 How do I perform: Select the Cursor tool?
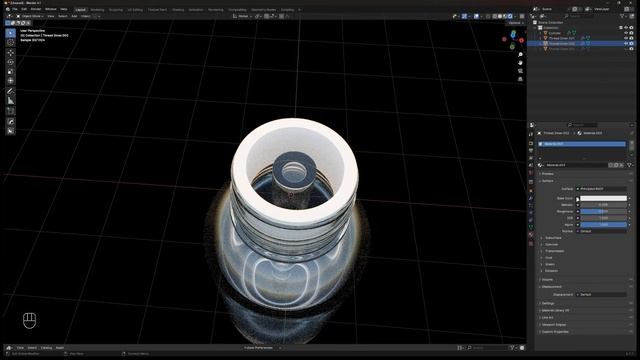pos(11,42)
